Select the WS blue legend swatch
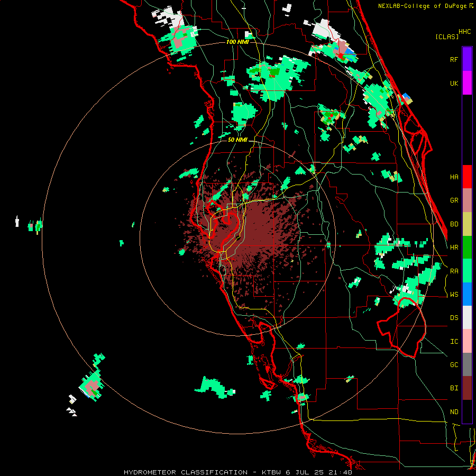 point(467,294)
